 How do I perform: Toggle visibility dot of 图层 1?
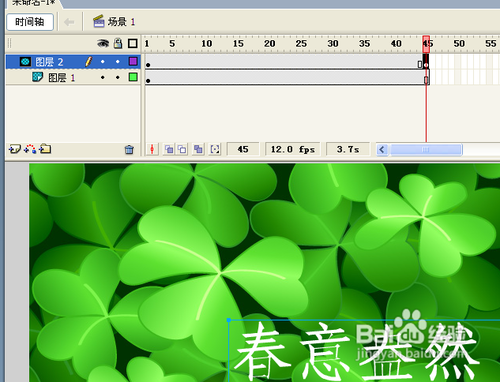[103, 77]
